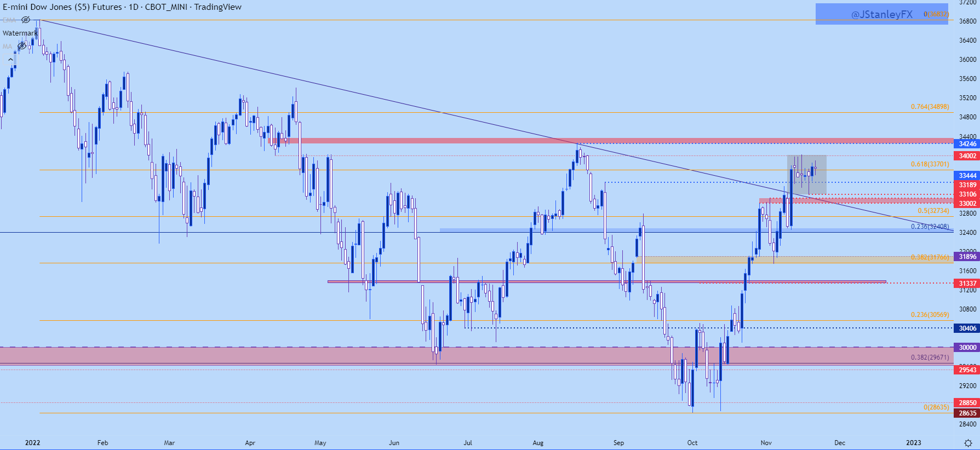Image resolution: width=980 pixels, height=450 pixels.
Task: Select the 0.236(32408) Fibonacci level label
Action: tap(930, 227)
